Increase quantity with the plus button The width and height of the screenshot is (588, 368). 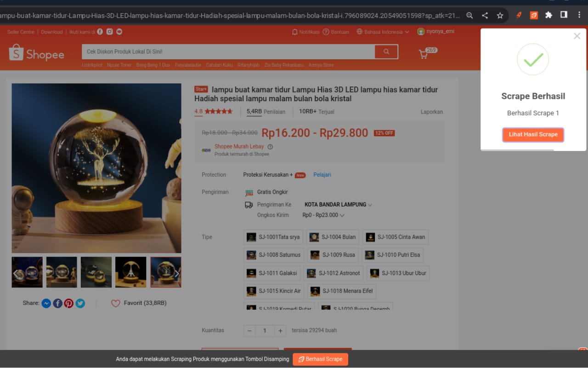pos(280,331)
